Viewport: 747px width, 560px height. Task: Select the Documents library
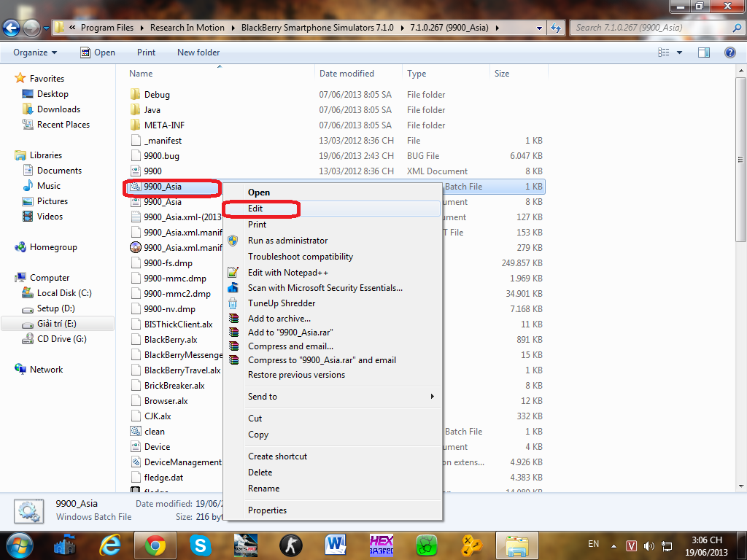(x=59, y=170)
